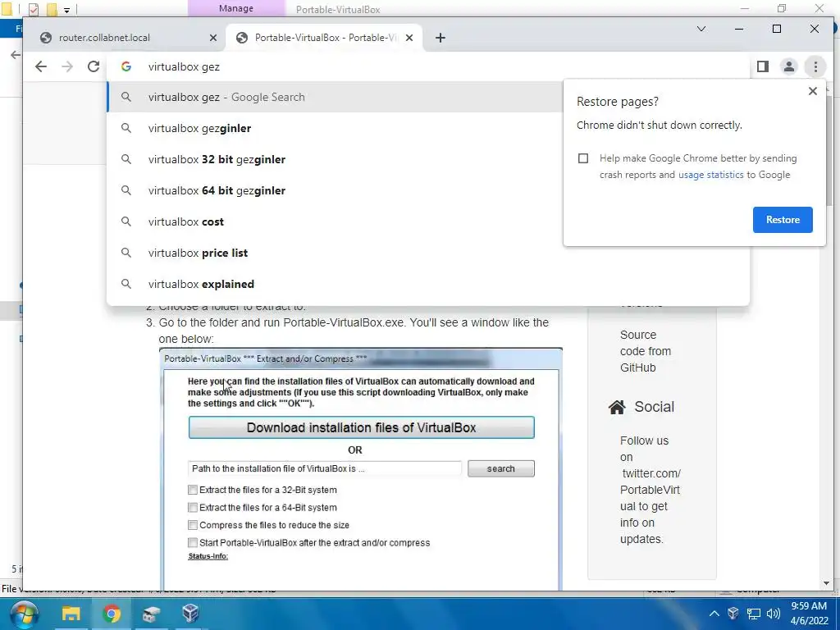Click the VirtualBox tray icon
The image size is (840, 630).
tap(733, 614)
